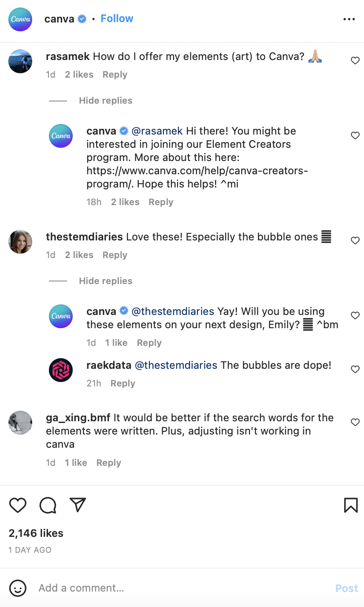This screenshot has width=364, height=607.
Task: Hide replies under thestemdiaries' comment
Action: point(105,281)
